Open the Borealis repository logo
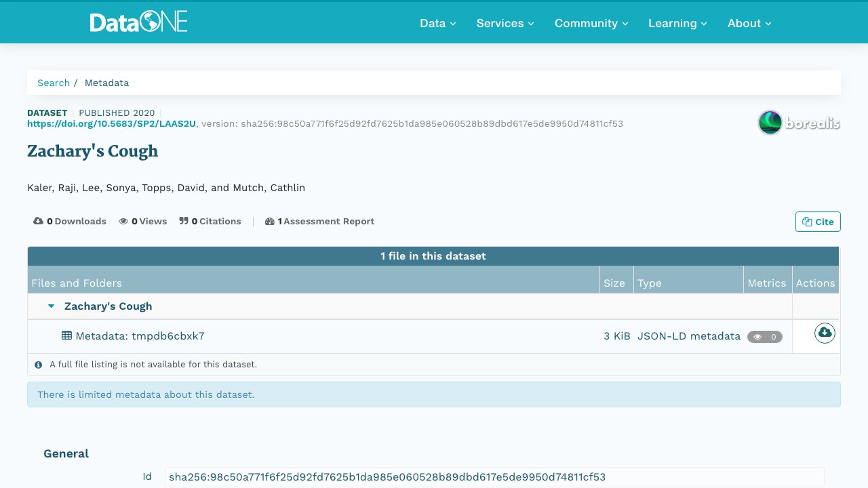The width and height of the screenshot is (868, 488). (799, 123)
